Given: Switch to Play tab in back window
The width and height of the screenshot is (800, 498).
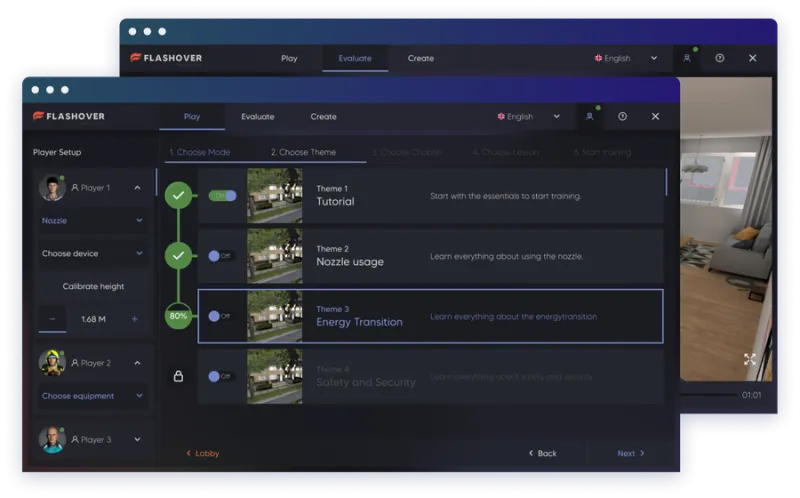Looking at the screenshot, I should click(x=289, y=58).
